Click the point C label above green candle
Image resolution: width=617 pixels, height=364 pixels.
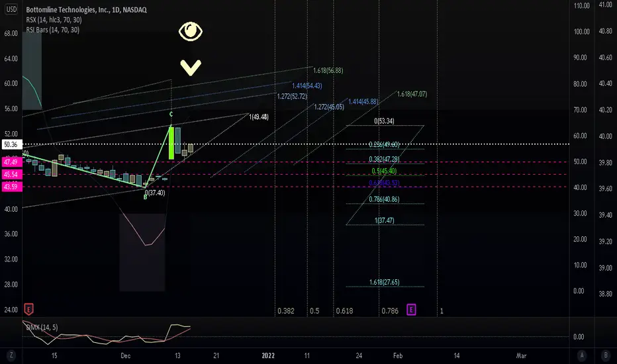click(x=171, y=114)
